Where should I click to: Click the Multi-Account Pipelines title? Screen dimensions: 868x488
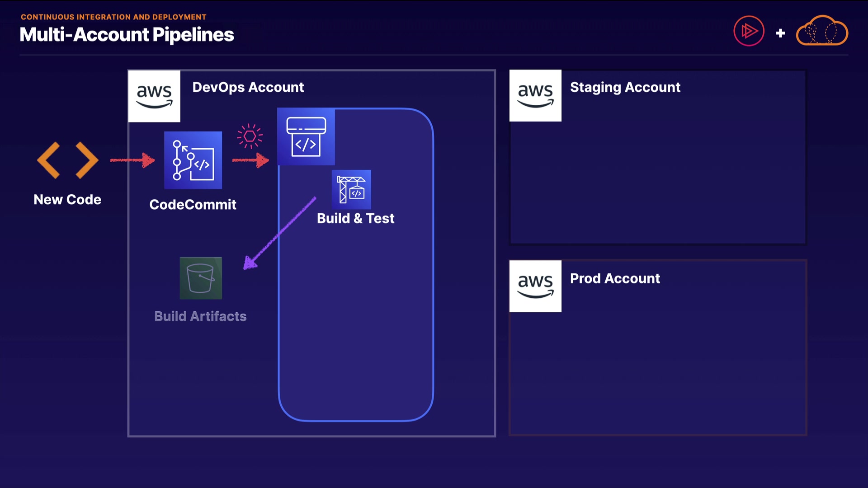pyautogui.click(x=127, y=35)
